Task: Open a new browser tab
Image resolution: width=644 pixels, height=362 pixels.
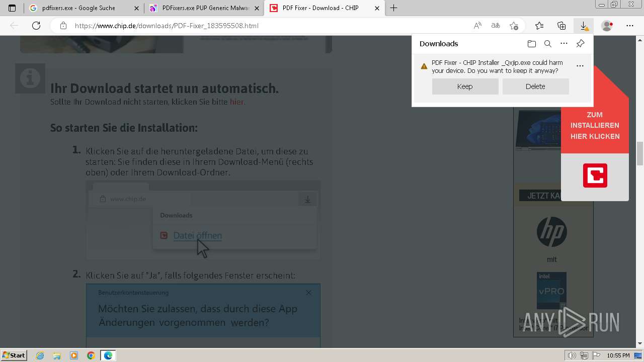Action: coord(394,8)
